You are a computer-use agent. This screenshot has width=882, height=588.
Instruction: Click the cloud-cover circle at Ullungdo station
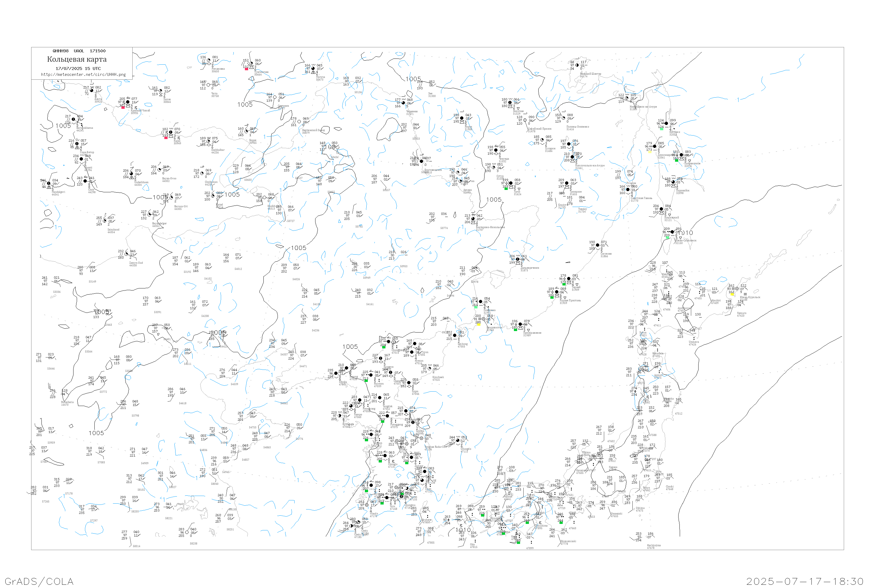pos(458,441)
